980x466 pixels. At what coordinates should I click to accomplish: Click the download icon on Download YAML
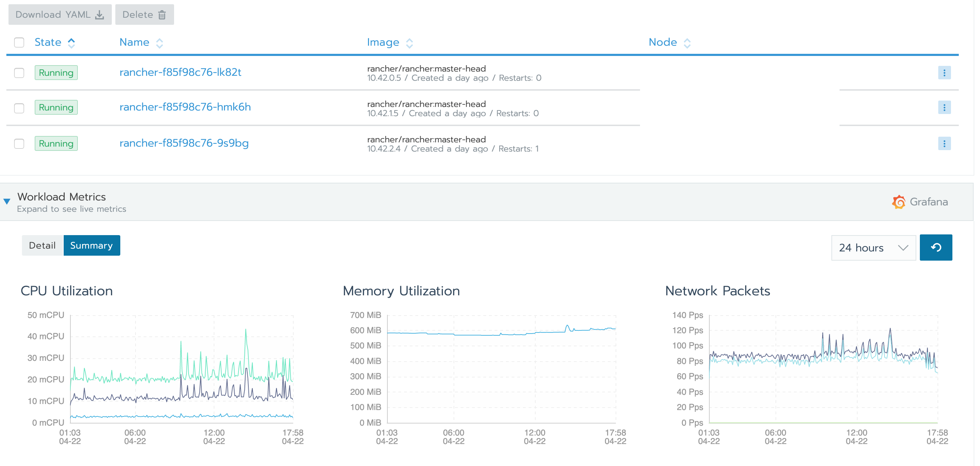100,15
